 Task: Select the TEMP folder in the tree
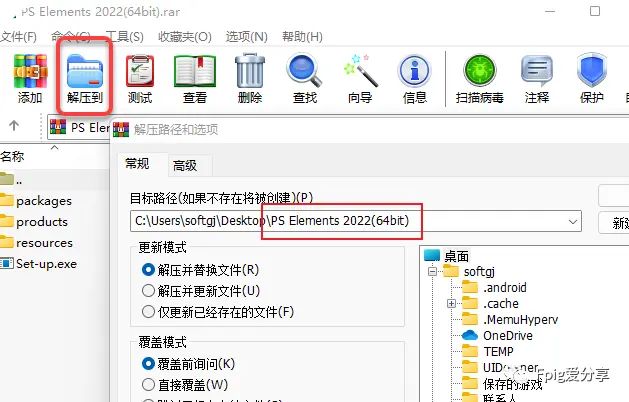[487, 351]
